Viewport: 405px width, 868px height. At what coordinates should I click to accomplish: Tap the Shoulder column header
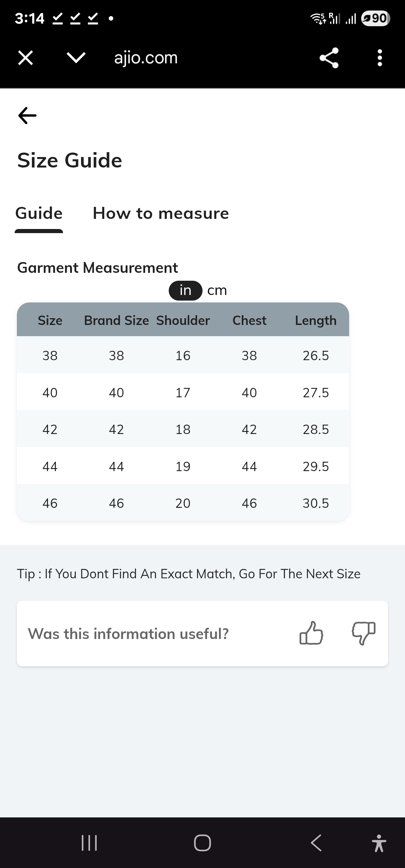(183, 320)
